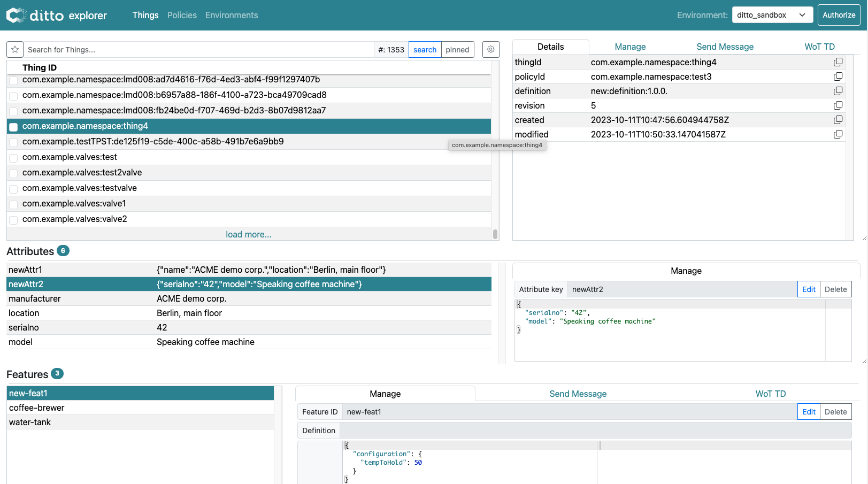
Task: Copy the definition value
Action: (x=838, y=91)
